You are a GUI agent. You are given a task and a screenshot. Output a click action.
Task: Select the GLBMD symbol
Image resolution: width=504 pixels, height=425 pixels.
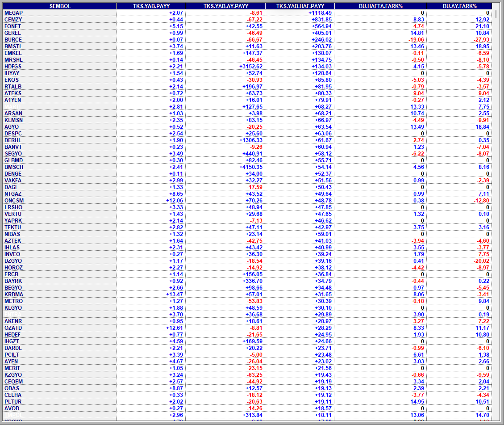13,160
